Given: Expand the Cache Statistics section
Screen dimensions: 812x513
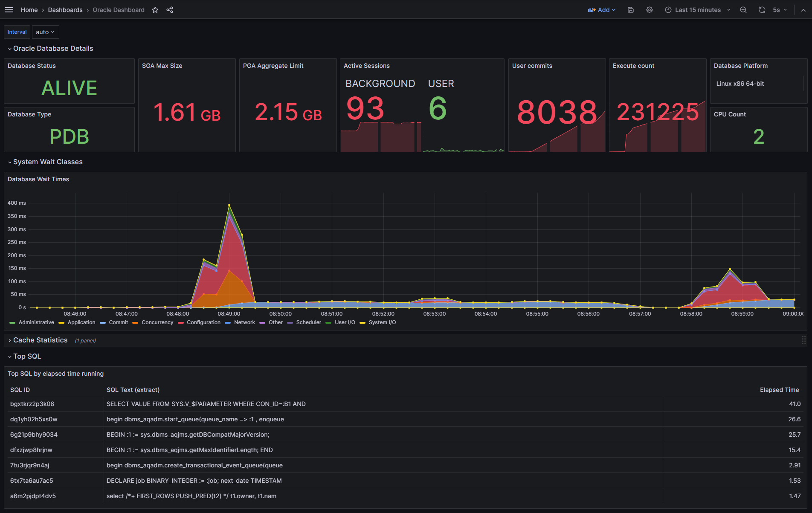Looking at the screenshot, I should coord(40,340).
